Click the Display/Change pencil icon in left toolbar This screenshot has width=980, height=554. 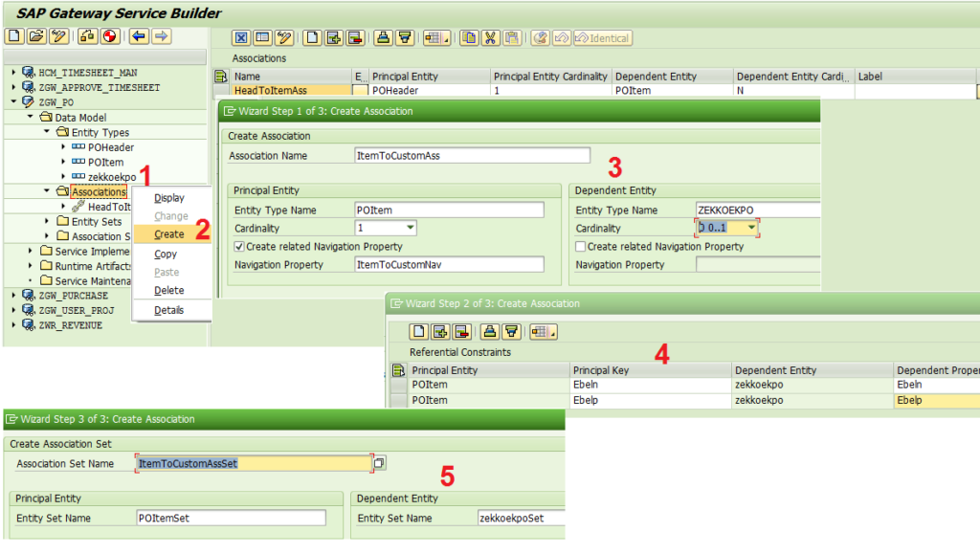(59, 36)
